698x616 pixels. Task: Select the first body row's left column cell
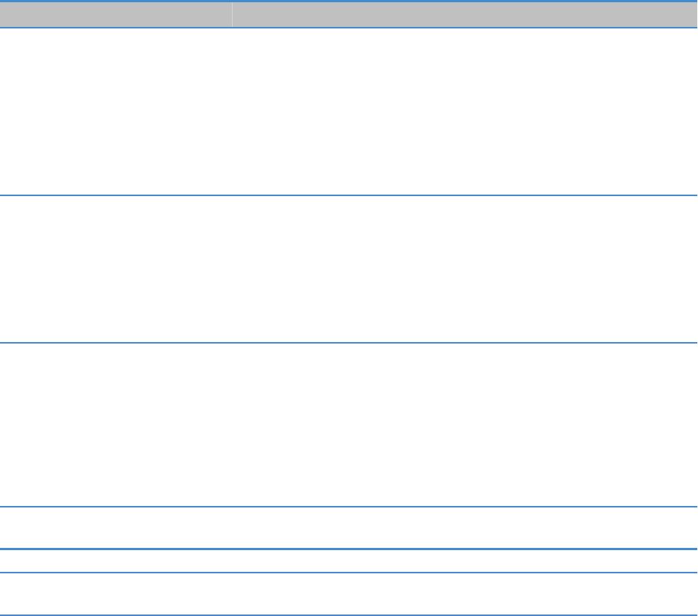coord(116,112)
